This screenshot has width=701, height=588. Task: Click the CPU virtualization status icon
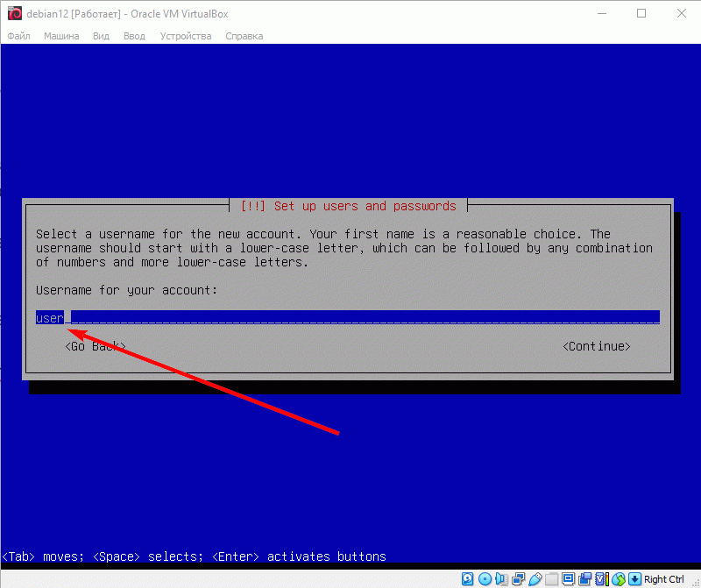point(602,579)
